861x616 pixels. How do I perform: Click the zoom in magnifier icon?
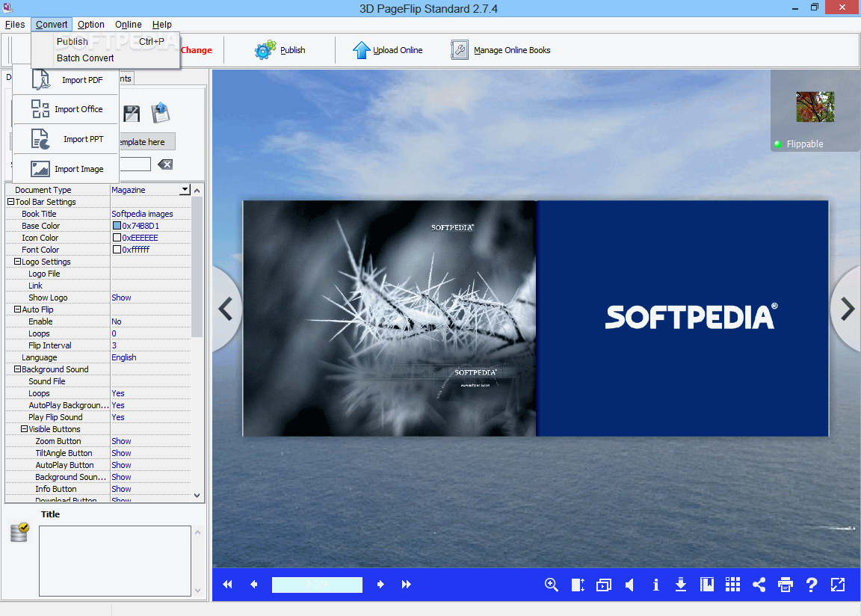[552, 585]
